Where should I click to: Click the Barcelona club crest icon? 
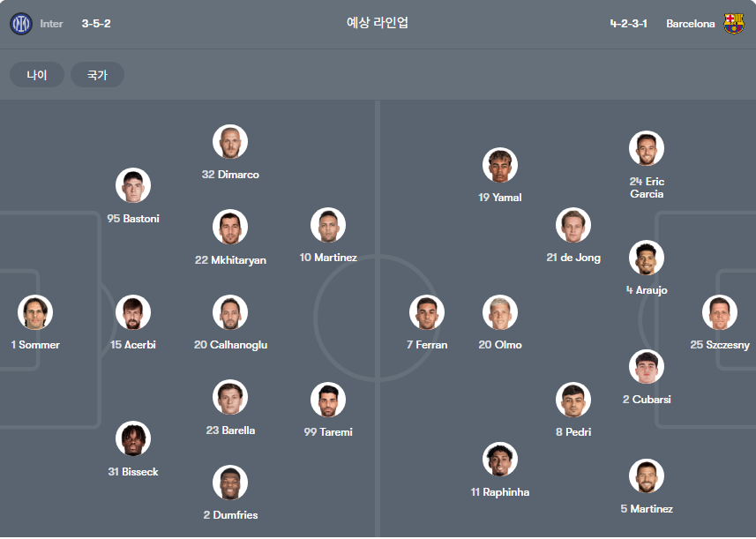point(733,24)
